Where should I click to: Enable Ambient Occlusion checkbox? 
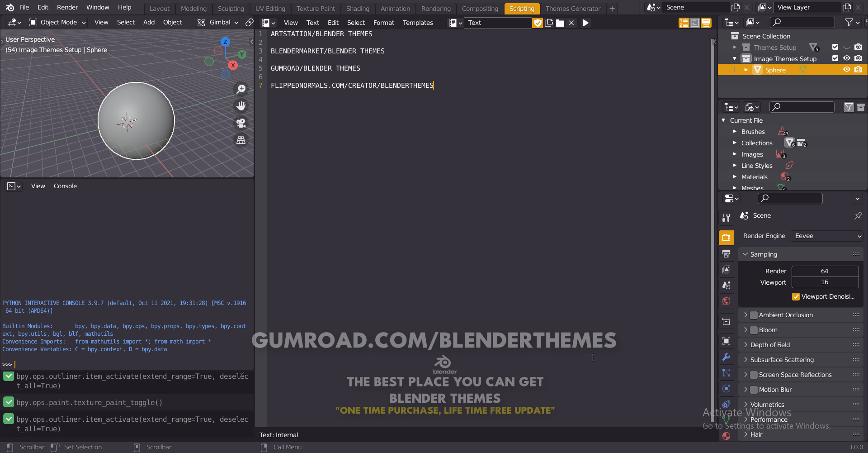pos(754,315)
